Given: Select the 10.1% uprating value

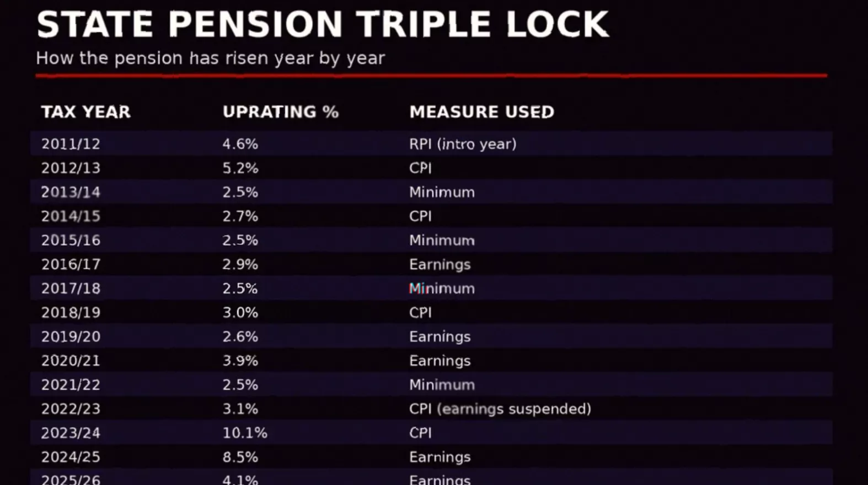Looking at the screenshot, I should click(x=244, y=433).
